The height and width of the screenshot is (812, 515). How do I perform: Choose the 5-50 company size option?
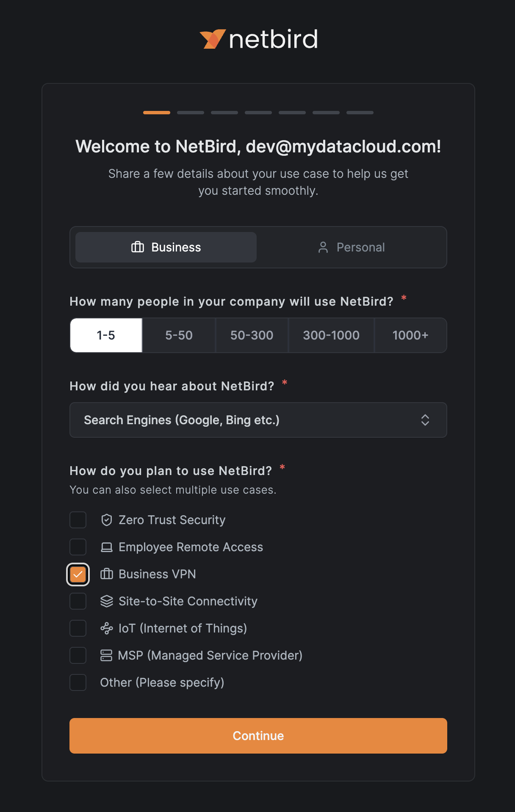179,335
